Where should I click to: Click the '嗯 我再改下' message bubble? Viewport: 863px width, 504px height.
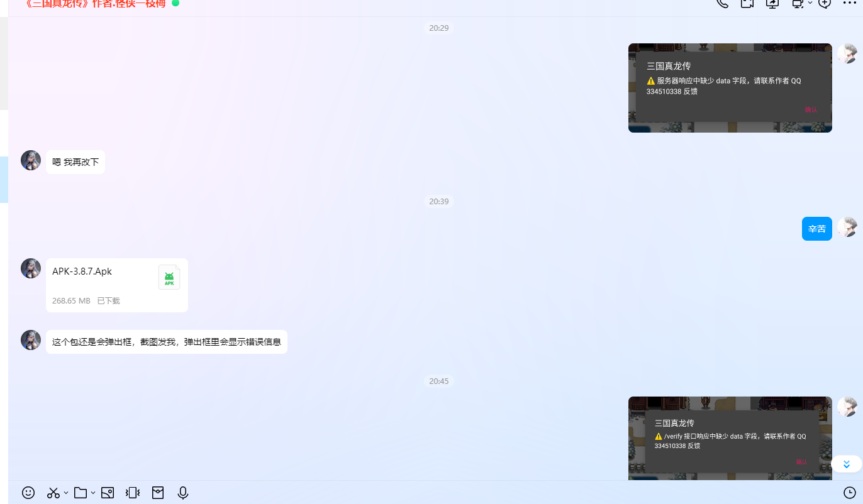[75, 162]
